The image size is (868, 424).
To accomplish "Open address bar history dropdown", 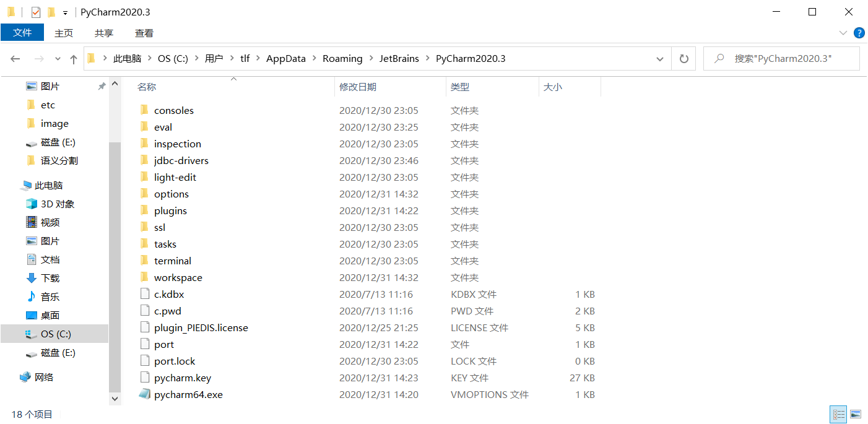I will [660, 59].
